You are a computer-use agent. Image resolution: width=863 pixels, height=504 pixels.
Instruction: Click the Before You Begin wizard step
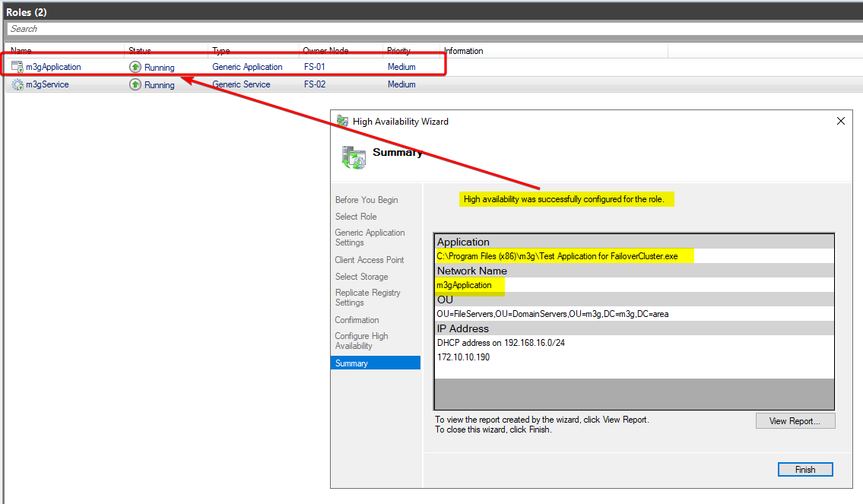pyautogui.click(x=366, y=200)
